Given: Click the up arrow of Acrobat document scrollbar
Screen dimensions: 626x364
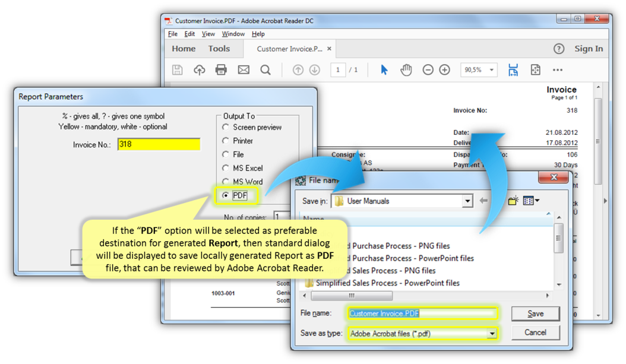Looking at the screenshot, I should point(598,87).
